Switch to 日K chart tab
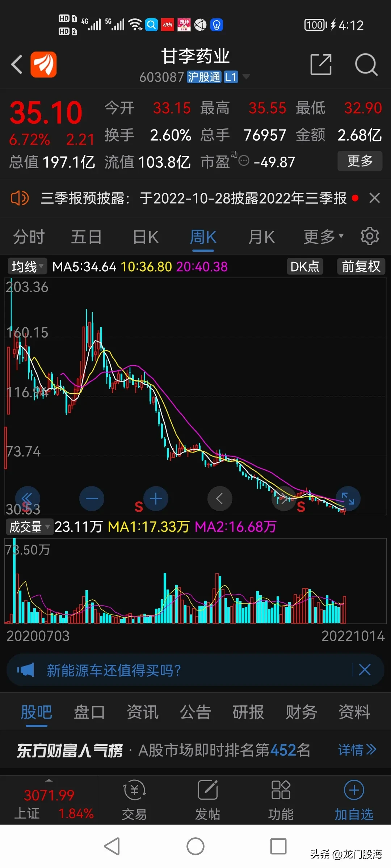 (x=146, y=237)
